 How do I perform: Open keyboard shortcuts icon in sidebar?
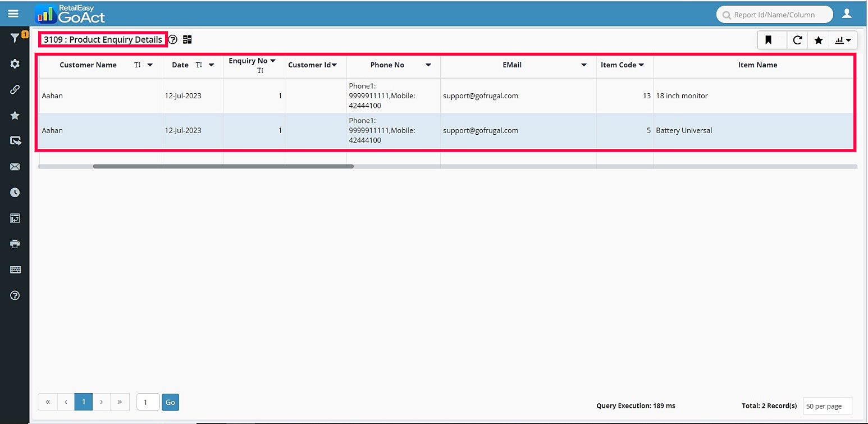tap(15, 270)
